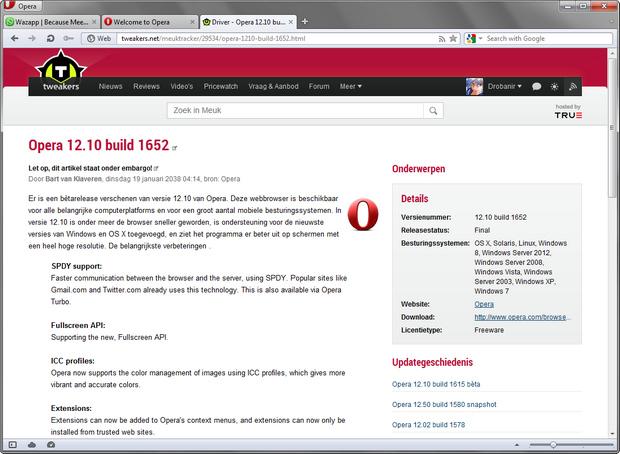The width and height of the screenshot is (620, 454).
Task: Open the password wand key icon
Action: [68, 38]
